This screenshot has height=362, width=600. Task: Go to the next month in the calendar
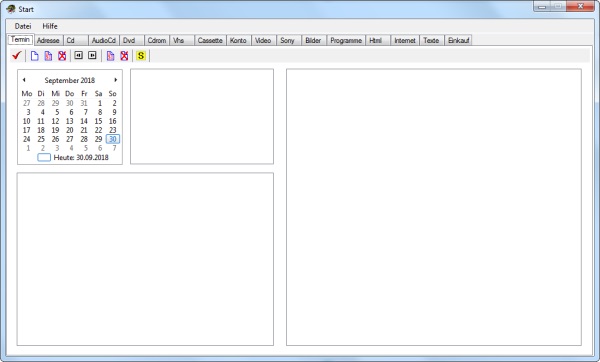point(116,80)
